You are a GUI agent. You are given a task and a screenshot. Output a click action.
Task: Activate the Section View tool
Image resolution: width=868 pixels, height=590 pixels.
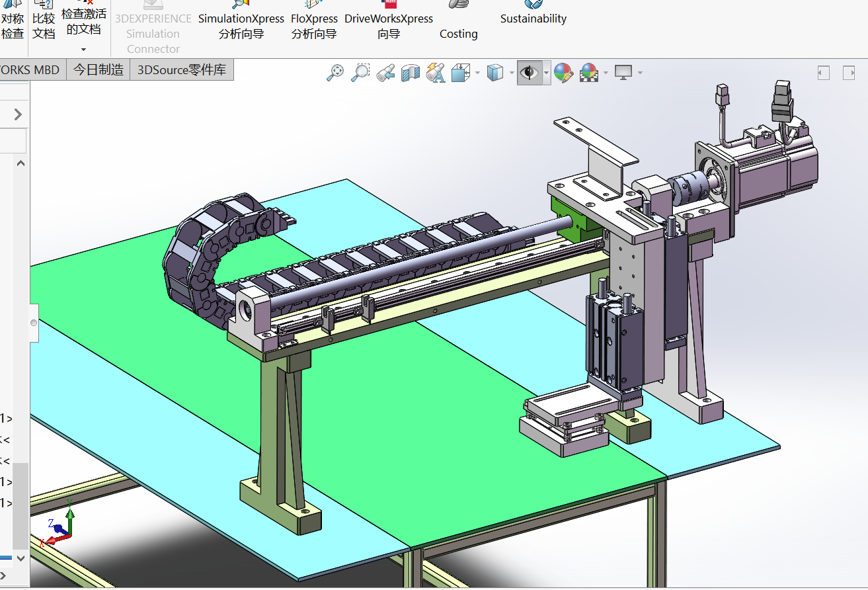411,73
